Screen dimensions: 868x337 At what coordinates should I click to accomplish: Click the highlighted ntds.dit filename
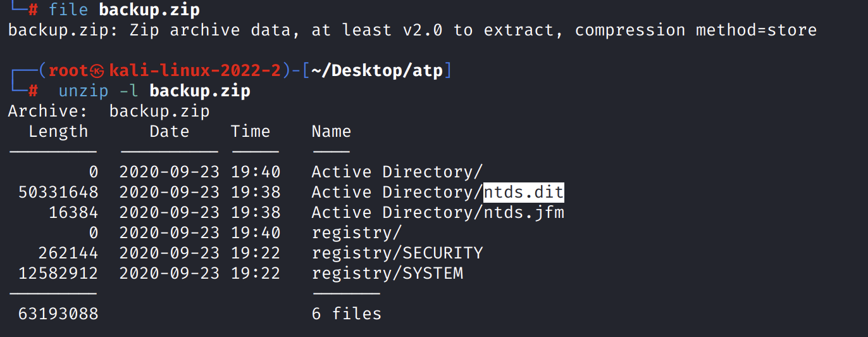click(x=523, y=192)
